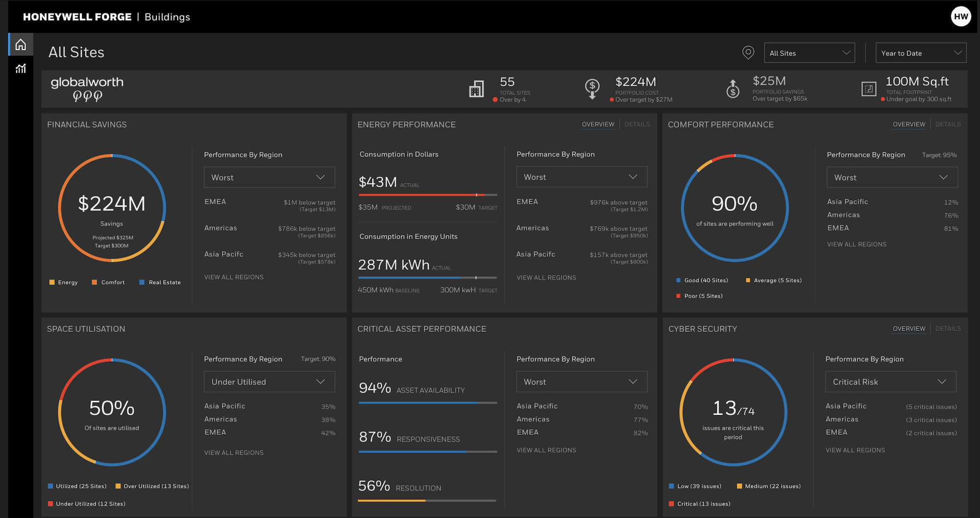The width and height of the screenshot is (980, 518).
Task: Open the All Sites selector
Action: tap(809, 52)
